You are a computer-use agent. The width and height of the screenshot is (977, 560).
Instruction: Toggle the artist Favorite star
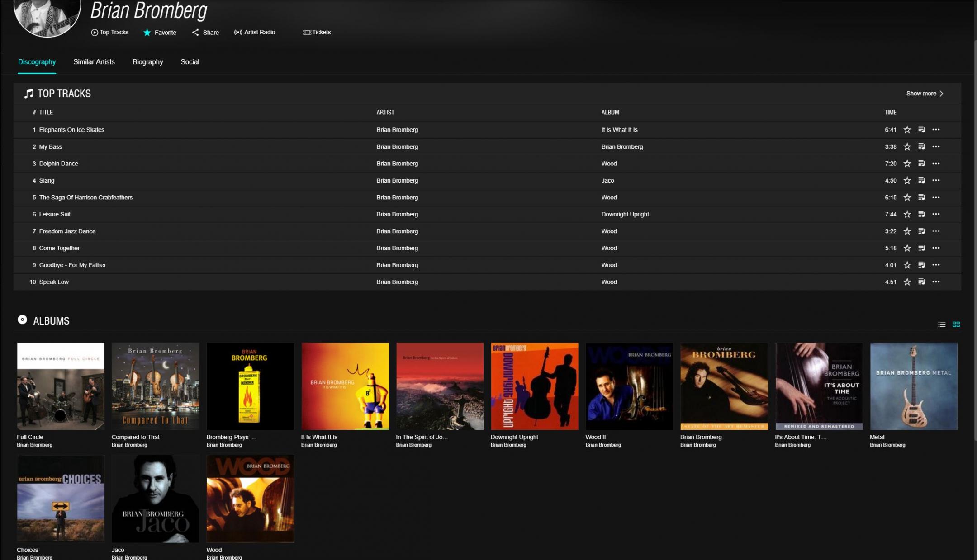(x=147, y=33)
